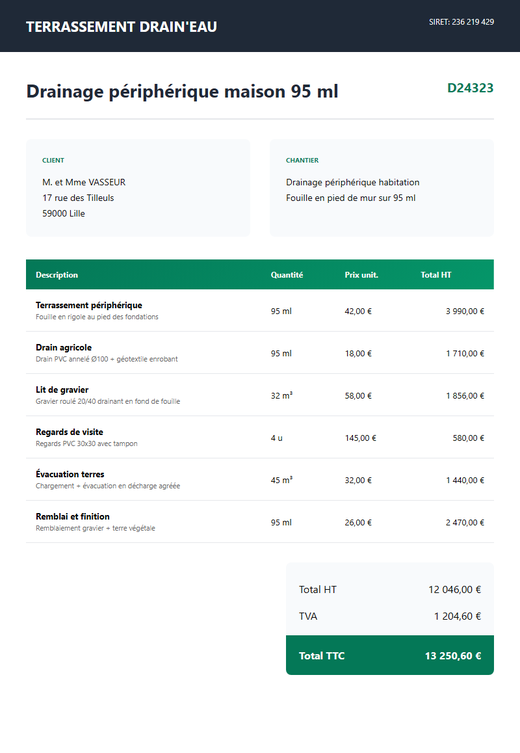Click the Évacuation terres quantity 45 m³
This screenshot has width=520, height=753.
281,480
